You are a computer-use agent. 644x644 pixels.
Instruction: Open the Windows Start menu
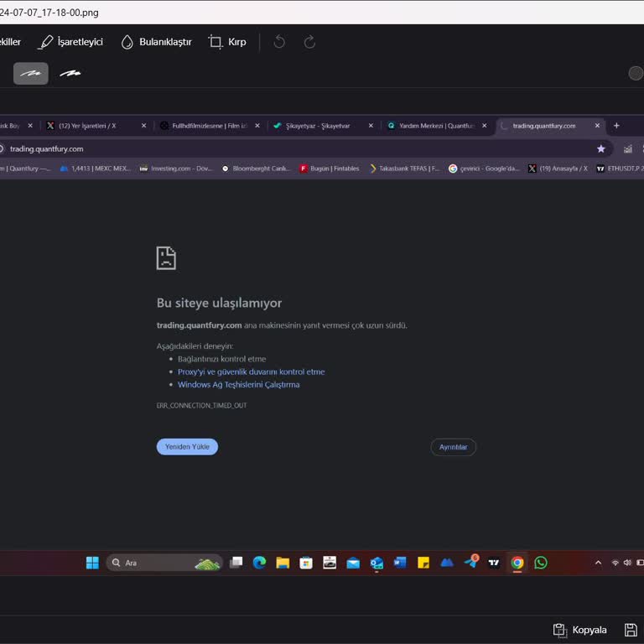pyautogui.click(x=92, y=563)
